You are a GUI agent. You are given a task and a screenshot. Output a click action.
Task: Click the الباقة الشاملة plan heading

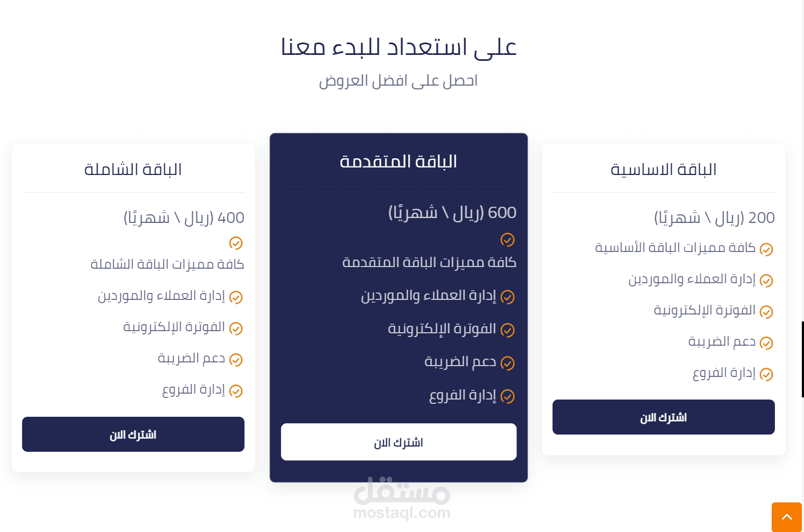pyautogui.click(x=133, y=170)
